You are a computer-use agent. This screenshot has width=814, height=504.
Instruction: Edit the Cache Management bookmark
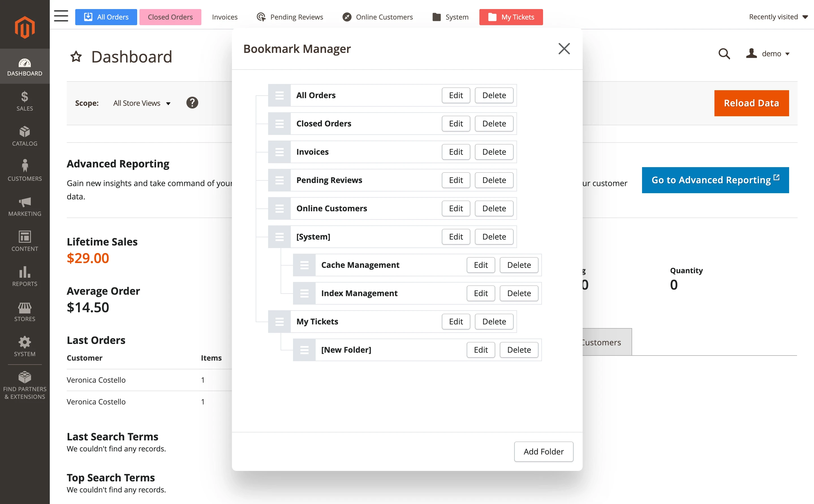tap(480, 265)
